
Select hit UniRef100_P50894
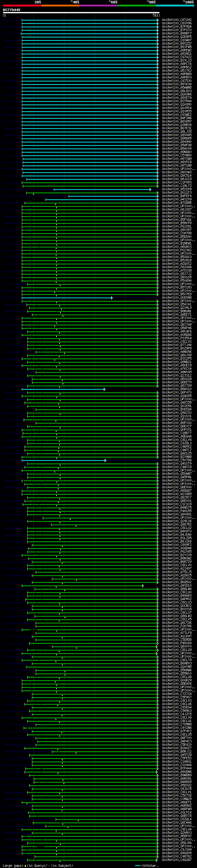coord(176,280)
